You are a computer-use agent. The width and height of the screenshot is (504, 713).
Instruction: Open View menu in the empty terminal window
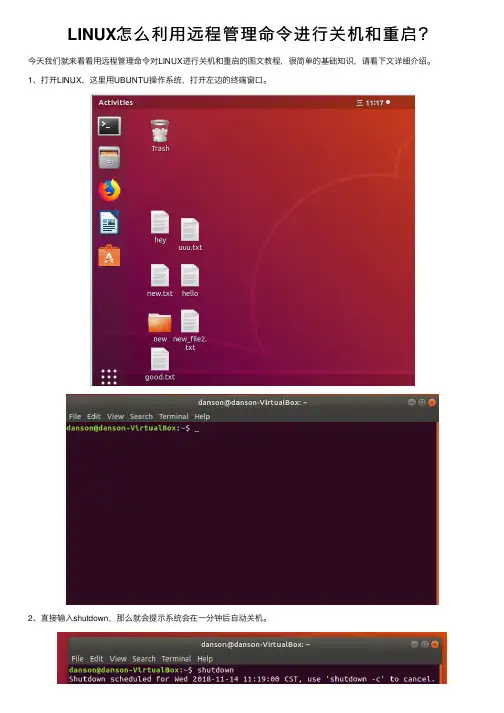tap(115, 417)
